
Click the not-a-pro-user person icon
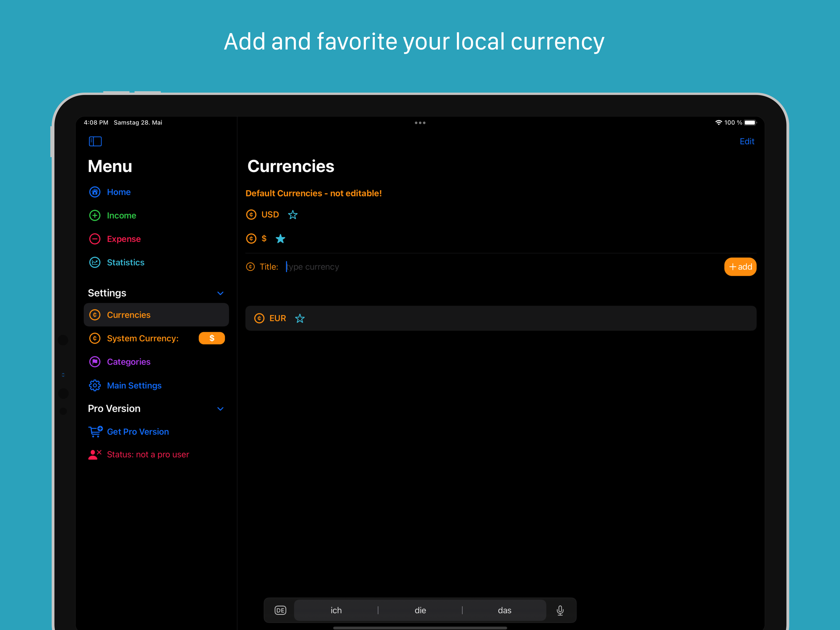[x=95, y=454]
